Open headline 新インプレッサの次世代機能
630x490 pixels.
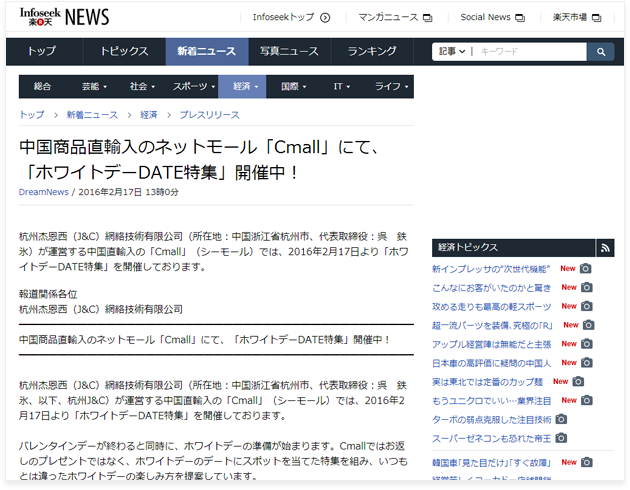[x=491, y=269]
